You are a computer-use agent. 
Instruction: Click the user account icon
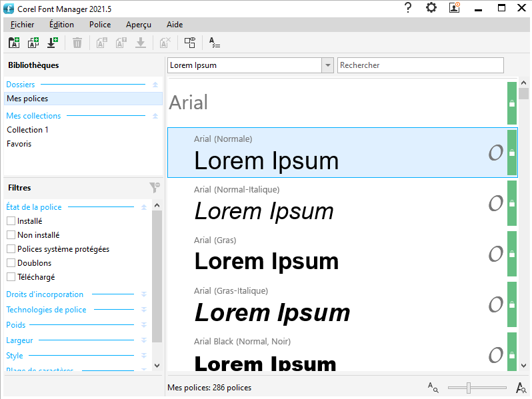tap(455, 7)
